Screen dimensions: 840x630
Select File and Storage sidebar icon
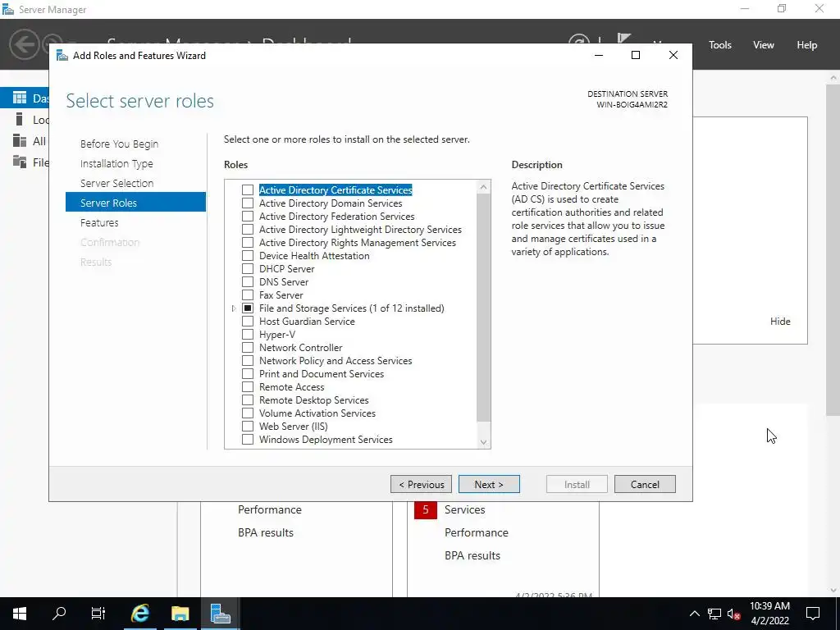(20, 162)
